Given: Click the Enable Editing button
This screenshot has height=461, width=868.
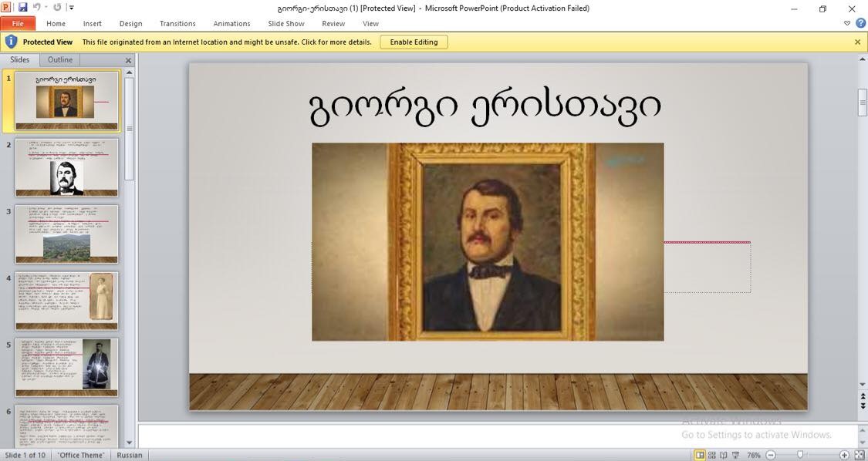Looking at the screenshot, I should click(414, 42).
